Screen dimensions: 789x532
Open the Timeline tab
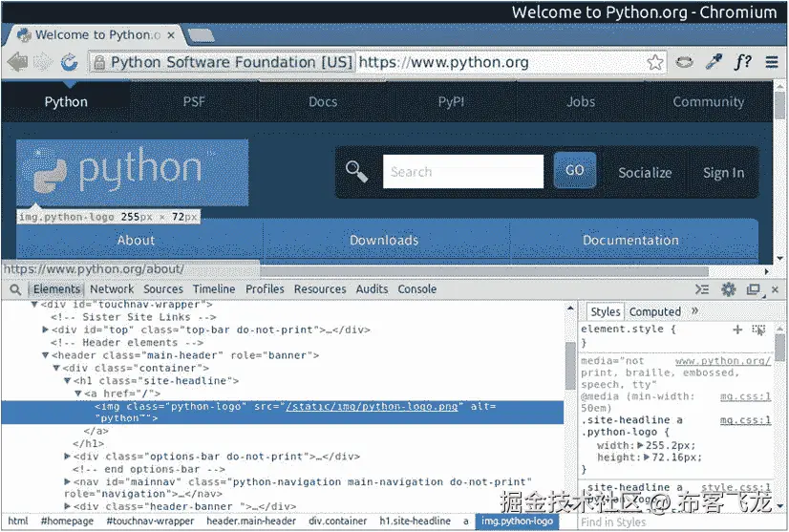point(214,289)
